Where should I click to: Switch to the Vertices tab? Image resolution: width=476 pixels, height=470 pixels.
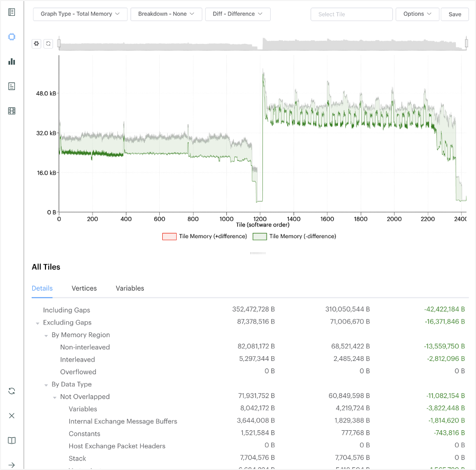84,288
